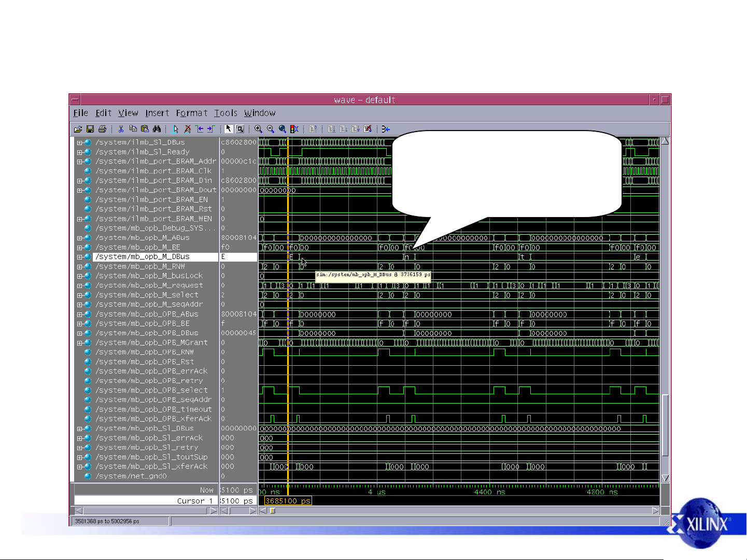Click the waveform horizontal scrollbar right arrow

(655, 511)
